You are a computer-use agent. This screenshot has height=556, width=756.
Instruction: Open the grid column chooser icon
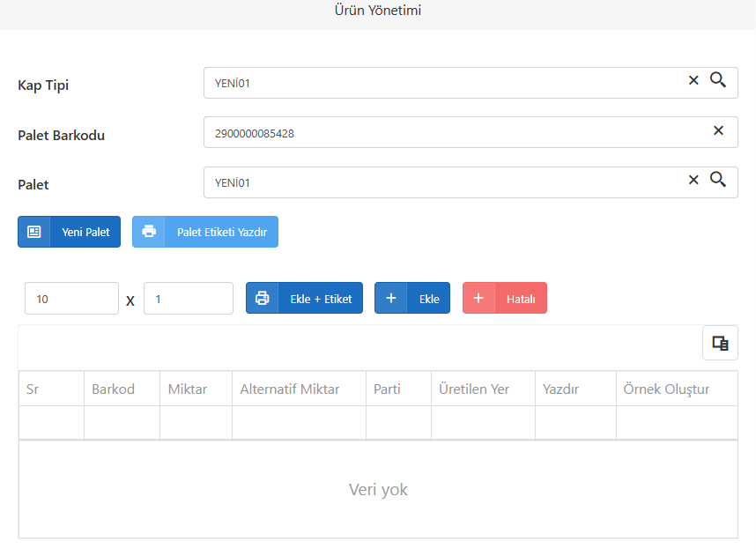click(721, 343)
